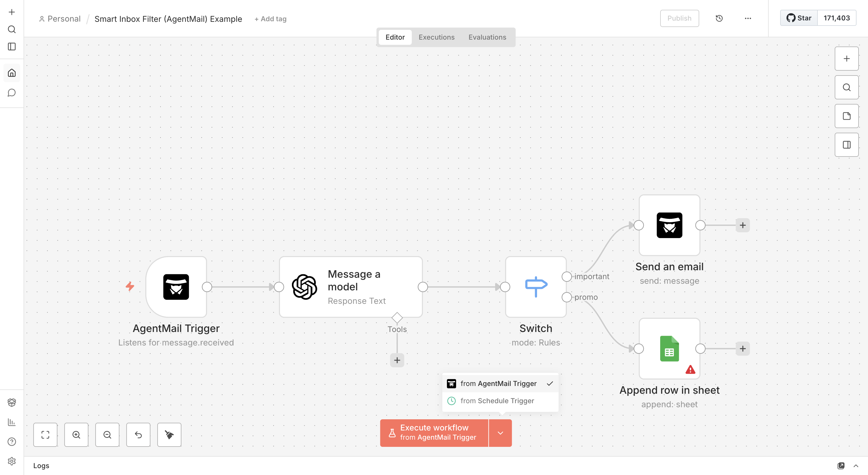The width and height of the screenshot is (868, 475).
Task: Choose from AgentMail Trigger option
Action: pos(500,383)
